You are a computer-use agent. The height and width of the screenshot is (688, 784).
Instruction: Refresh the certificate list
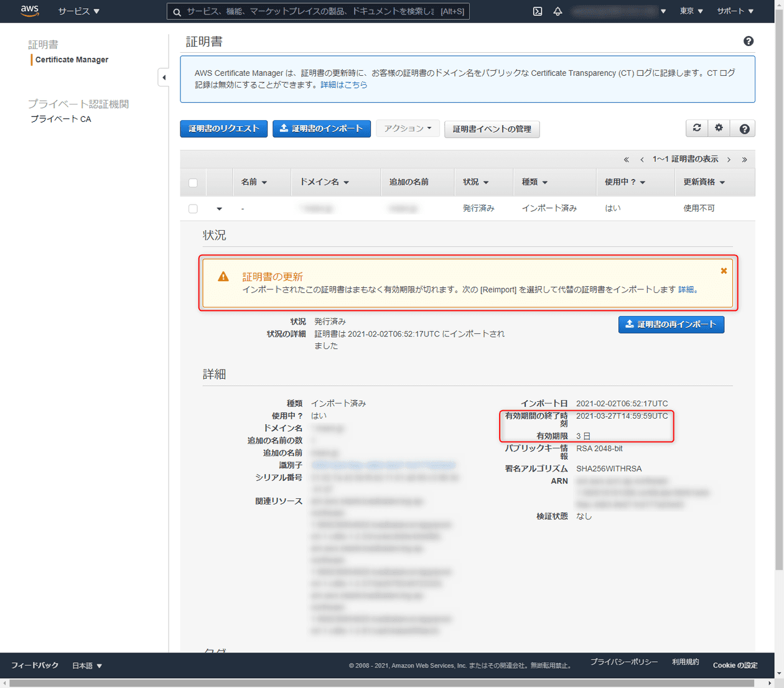696,128
